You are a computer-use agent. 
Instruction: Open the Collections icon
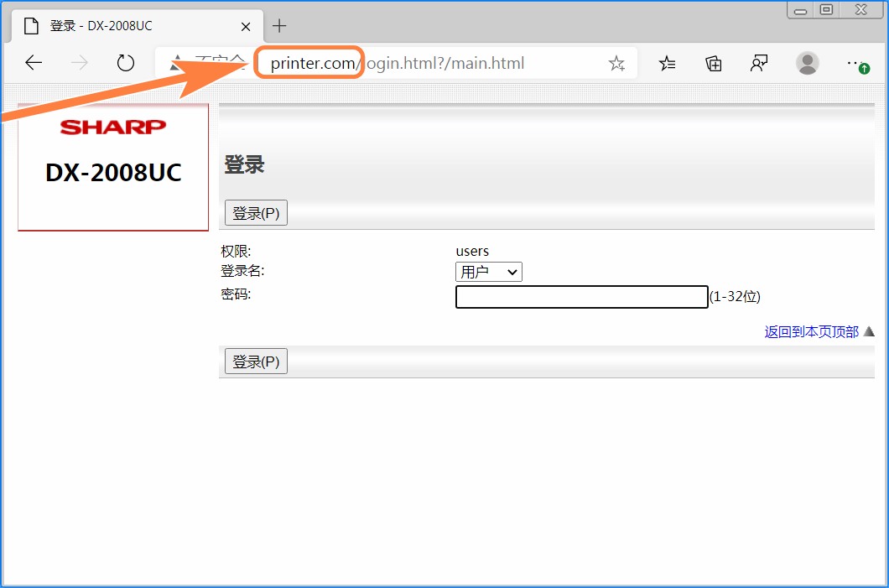[713, 63]
